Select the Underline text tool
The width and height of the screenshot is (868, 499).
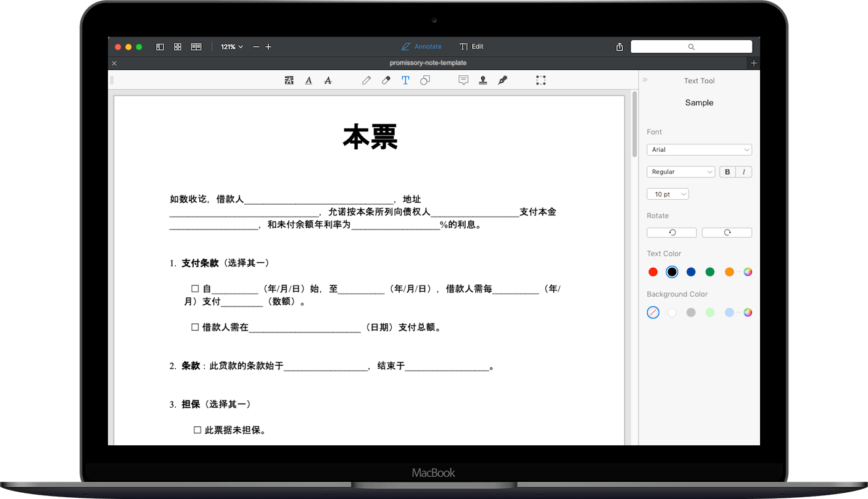coord(308,80)
